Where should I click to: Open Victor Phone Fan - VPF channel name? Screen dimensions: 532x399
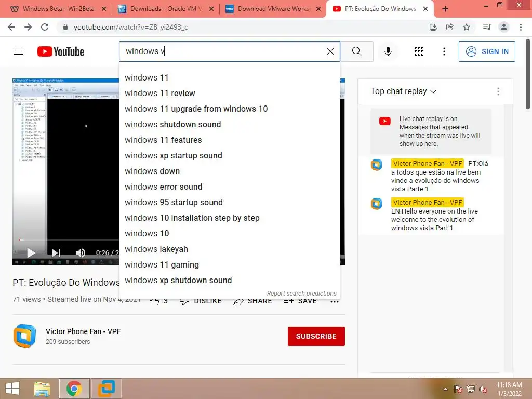pos(83,331)
